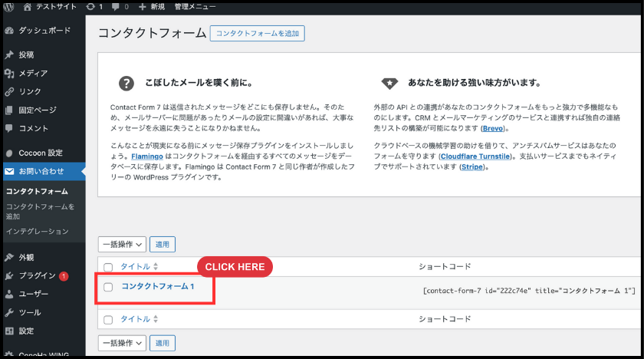The height and width of the screenshot is (359, 644).
Task: Click the 設定 sliders icon
Action: 9,331
